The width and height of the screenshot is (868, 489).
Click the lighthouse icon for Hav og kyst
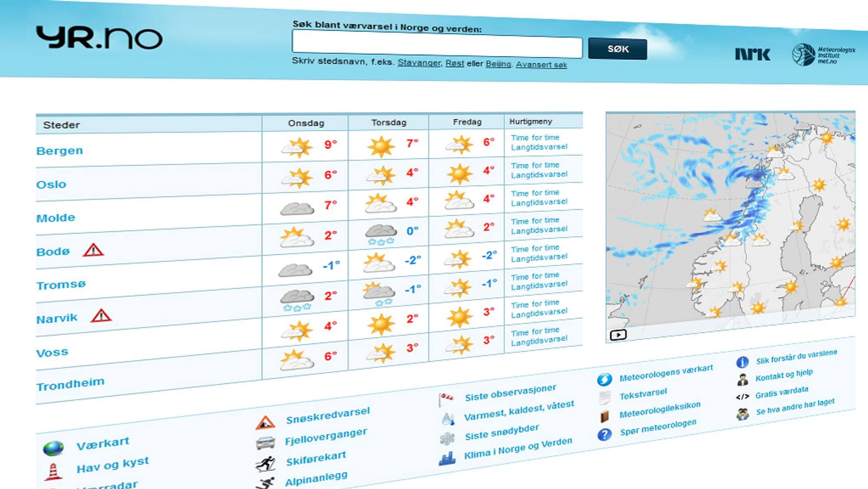click(53, 472)
